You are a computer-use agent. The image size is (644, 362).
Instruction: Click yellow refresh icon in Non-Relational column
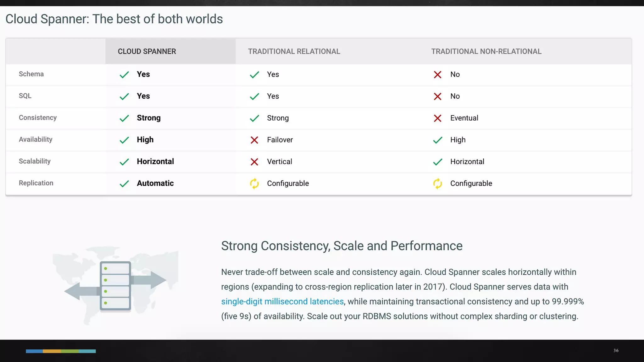(437, 184)
